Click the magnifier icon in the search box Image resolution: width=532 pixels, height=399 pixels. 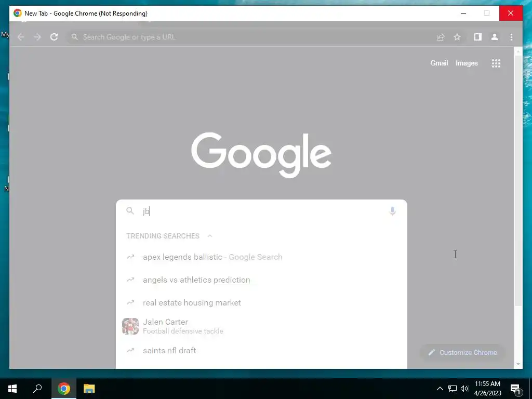(130, 211)
